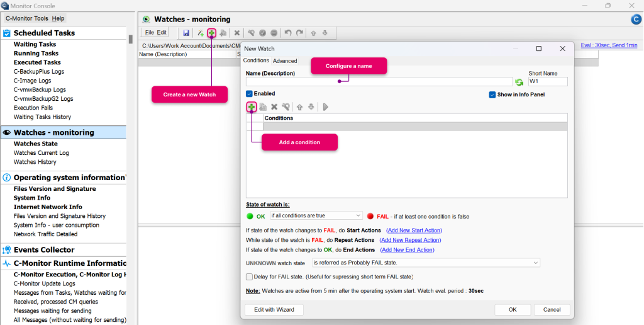Click the move condition up arrow in New Watch
This screenshot has width=644, height=325.
point(299,107)
